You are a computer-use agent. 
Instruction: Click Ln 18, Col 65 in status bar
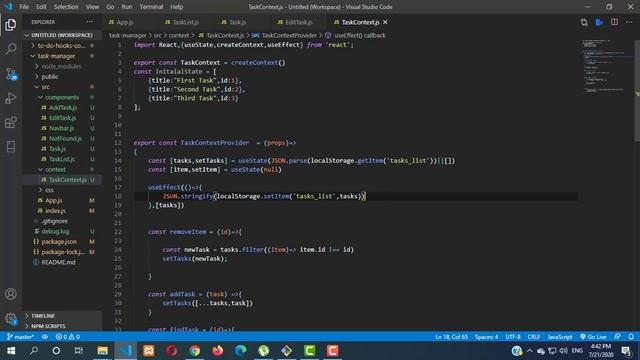(x=451, y=337)
